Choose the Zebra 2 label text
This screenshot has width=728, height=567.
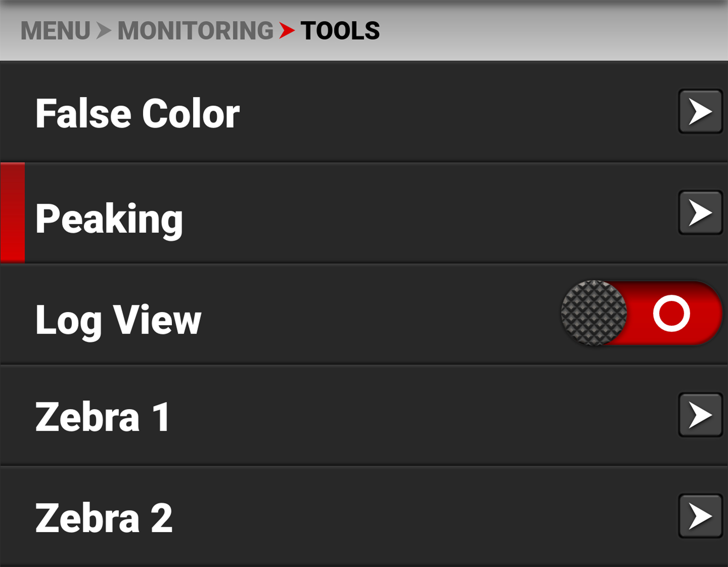[x=103, y=518]
